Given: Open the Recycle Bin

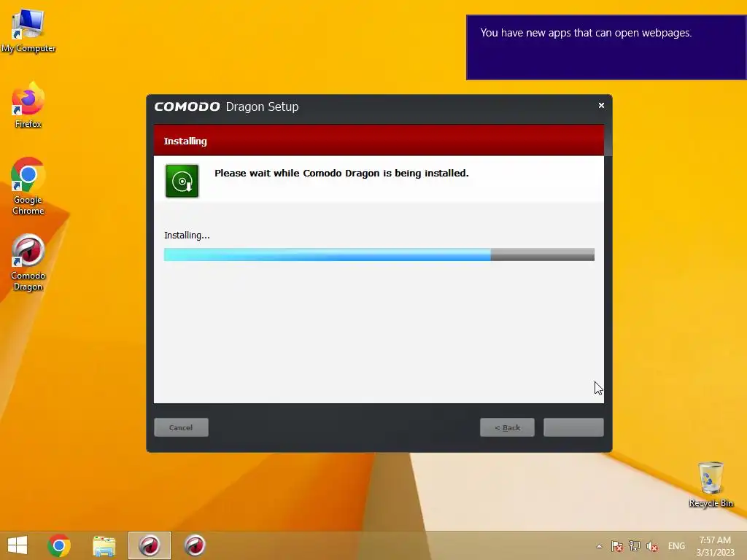Looking at the screenshot, I should pyautogui.click(x=711, y=484).
